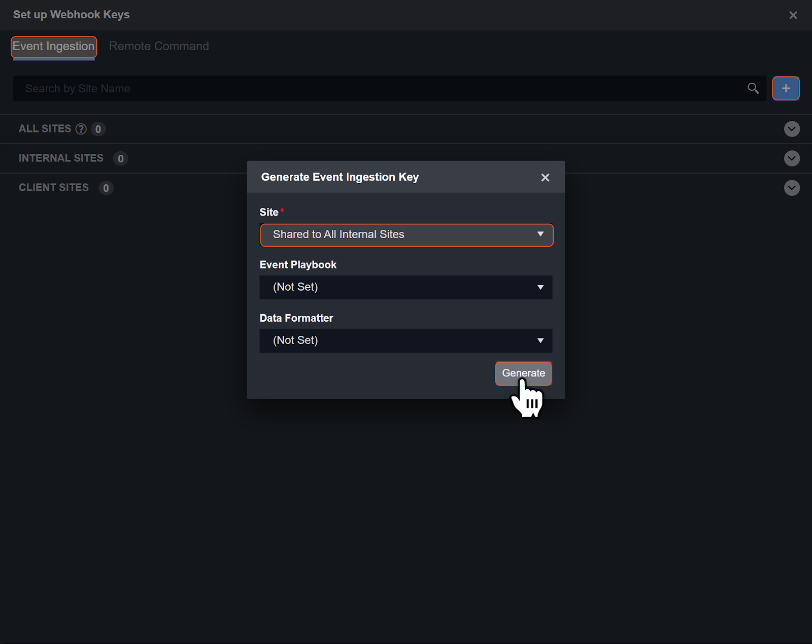The image size is (812, 644).
Task: Click the Generate button
Action: click(x=523, y=374)
